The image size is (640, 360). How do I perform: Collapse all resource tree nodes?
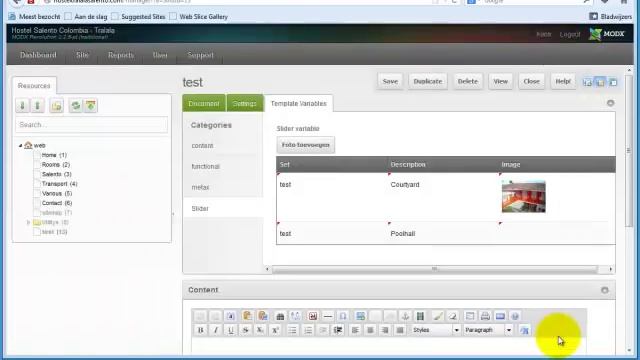38,106
